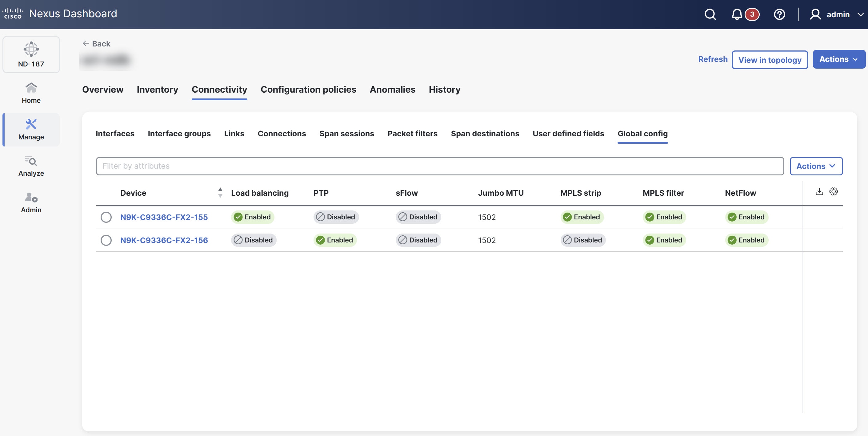
Task: Click the table download/export icon
Action: 819,192
